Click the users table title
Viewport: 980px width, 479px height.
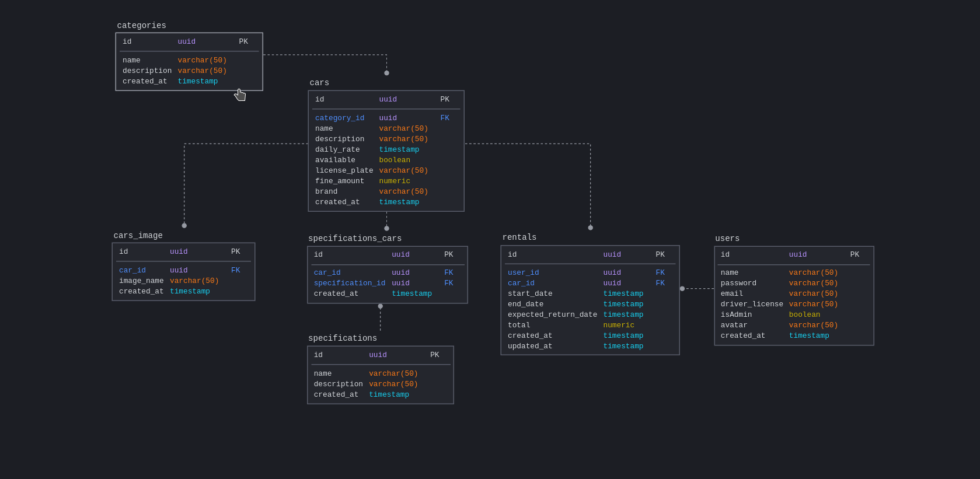[x=727, y=239]
